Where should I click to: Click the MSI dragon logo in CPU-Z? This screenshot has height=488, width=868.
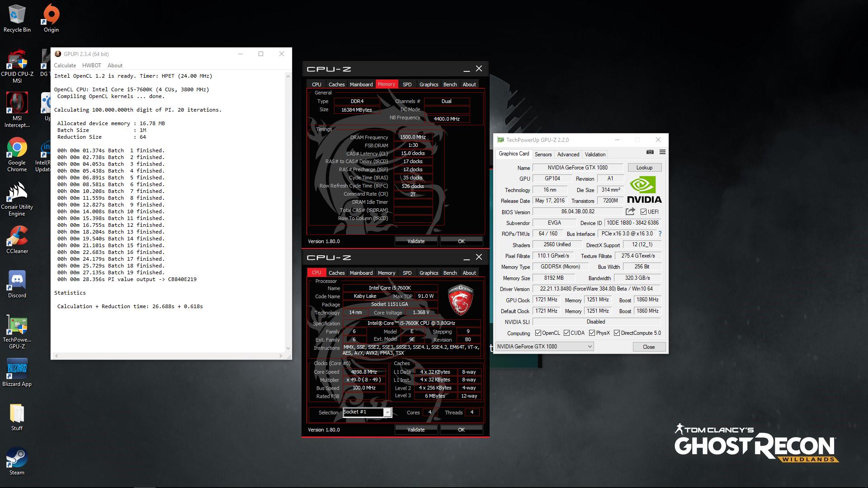pos(460,300)
